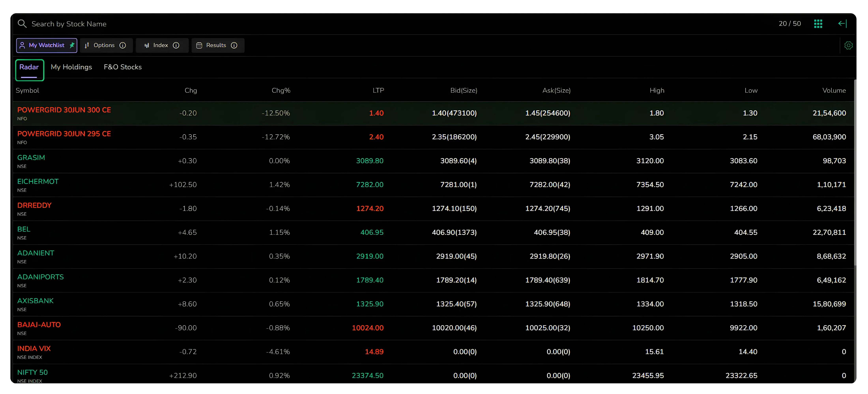This screenshot has width=868, height=394.
Task: Sort by High column header
Action: pyautogui.click(x=657, y=90)
